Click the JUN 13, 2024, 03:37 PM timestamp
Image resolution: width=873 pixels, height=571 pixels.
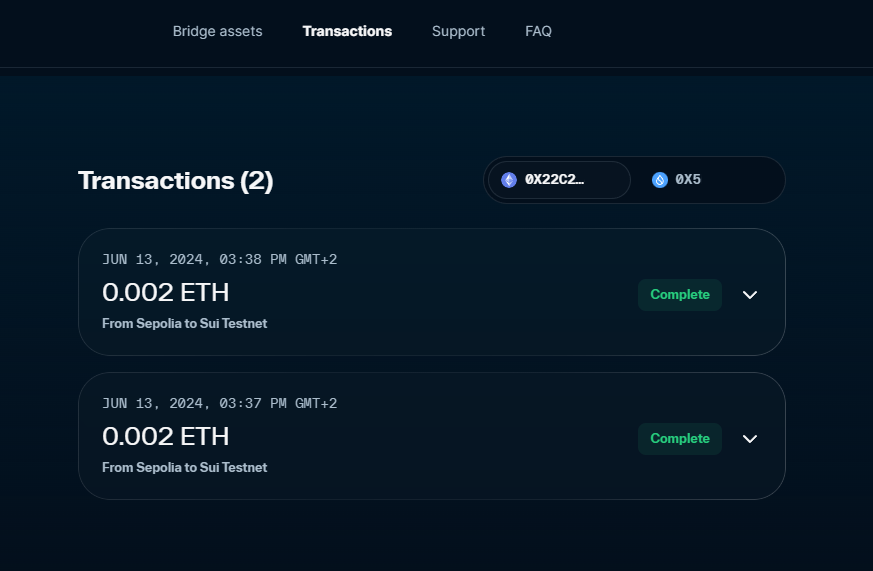219,404
